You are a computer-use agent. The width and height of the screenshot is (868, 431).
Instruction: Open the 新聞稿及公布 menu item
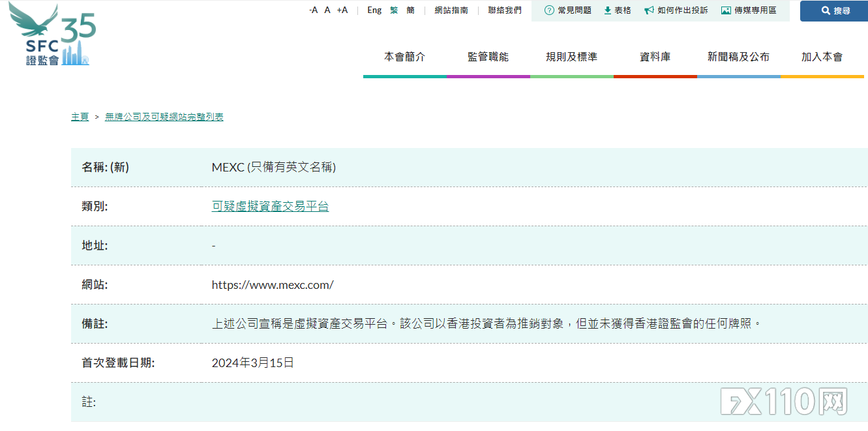click(x=738, y=57)
